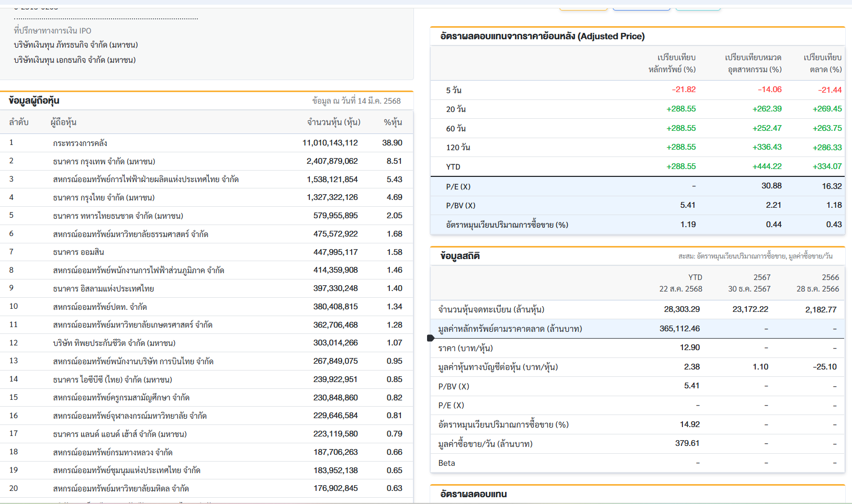
Task: Click turnover ratio value '14.92'
Action: pyautogui.click(x=690, y=424)
